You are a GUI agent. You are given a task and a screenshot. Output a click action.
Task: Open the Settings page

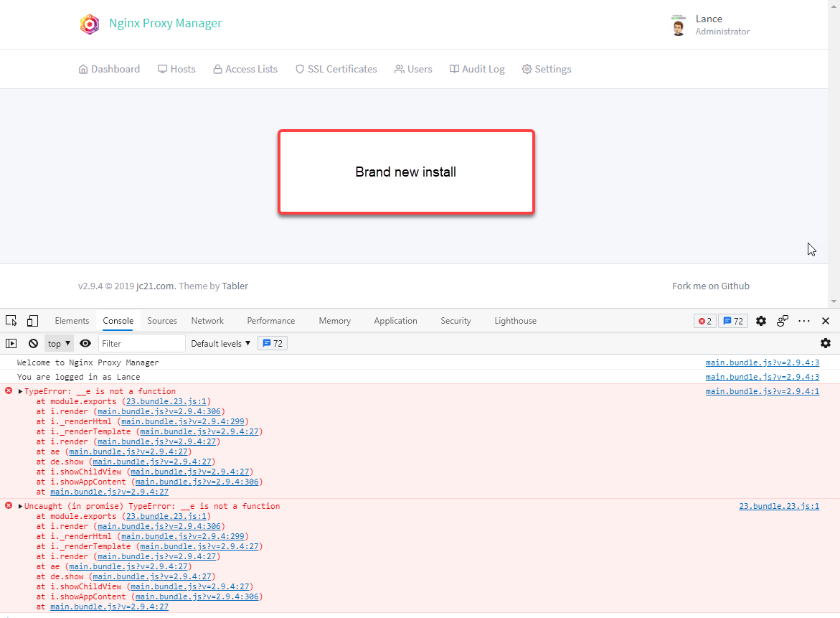[x=547, y=69]
